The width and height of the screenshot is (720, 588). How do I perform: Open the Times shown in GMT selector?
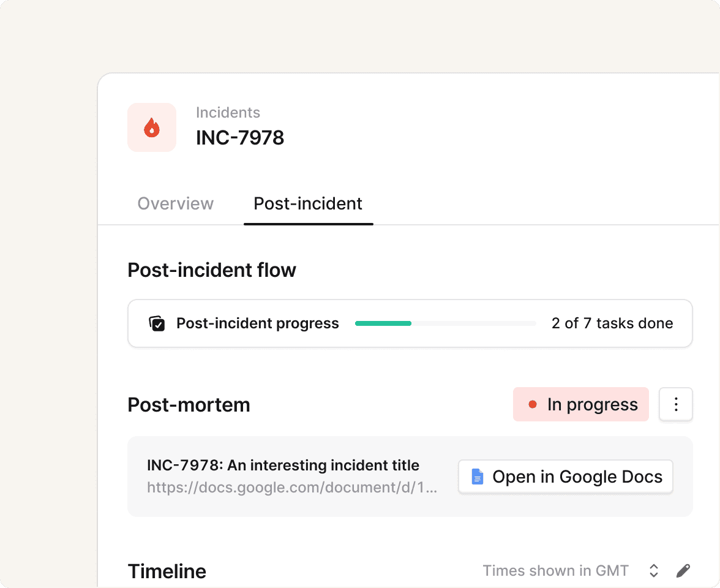(x=555, y=570)
